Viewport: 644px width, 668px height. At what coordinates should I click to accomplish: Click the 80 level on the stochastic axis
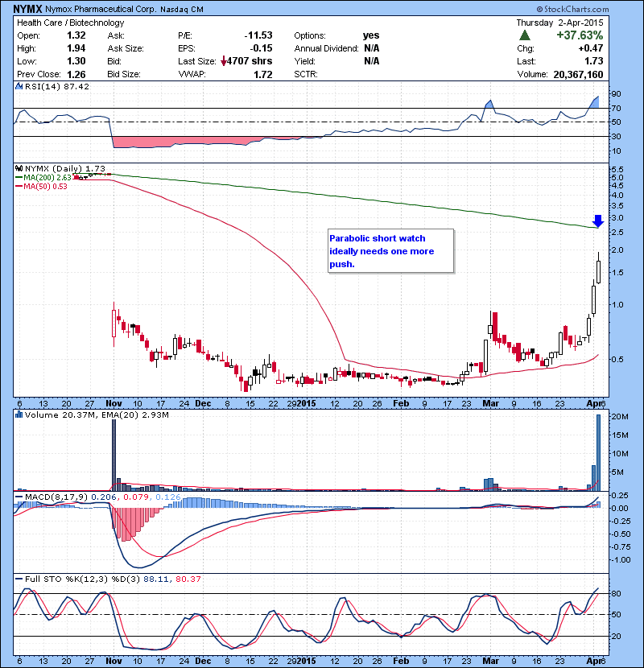pyautogui.click(x=616, y=593)
